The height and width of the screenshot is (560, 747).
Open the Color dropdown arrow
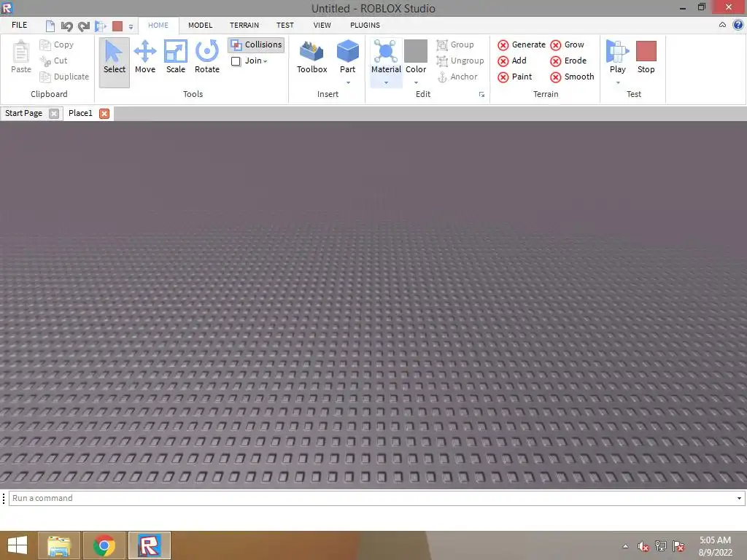click(x=416, y=83)
